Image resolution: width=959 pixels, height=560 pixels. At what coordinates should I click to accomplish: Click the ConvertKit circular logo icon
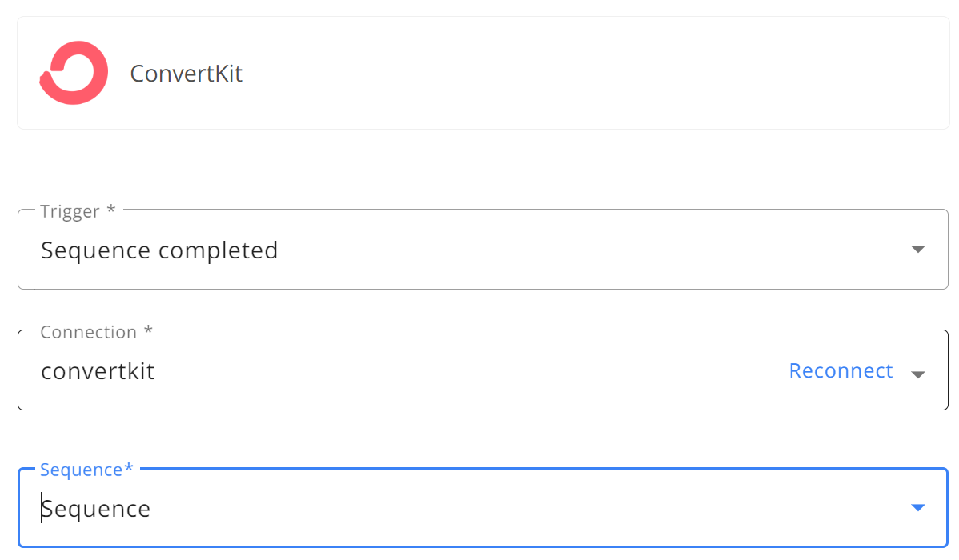tap(74, 73)
